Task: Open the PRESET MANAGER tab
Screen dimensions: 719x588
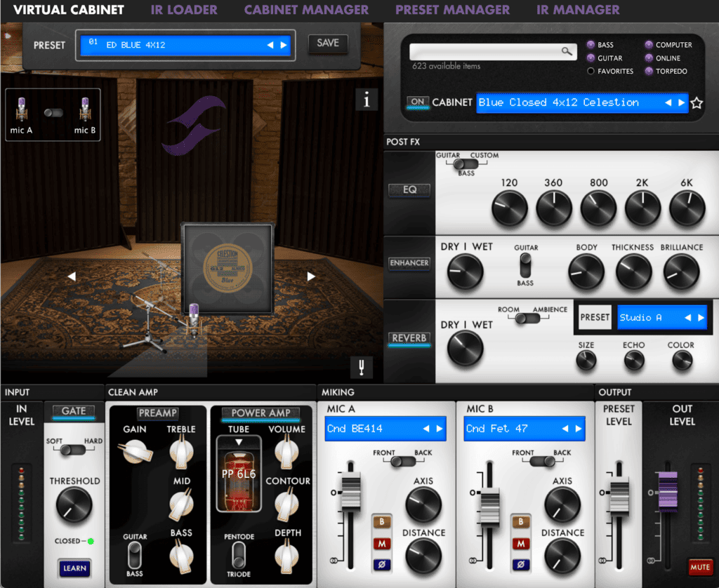Action: click(x=453, y=10)
